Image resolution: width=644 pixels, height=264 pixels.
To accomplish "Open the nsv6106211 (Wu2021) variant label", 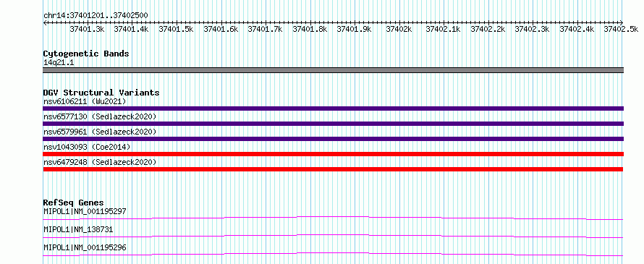I will click(x=85, y=101).
